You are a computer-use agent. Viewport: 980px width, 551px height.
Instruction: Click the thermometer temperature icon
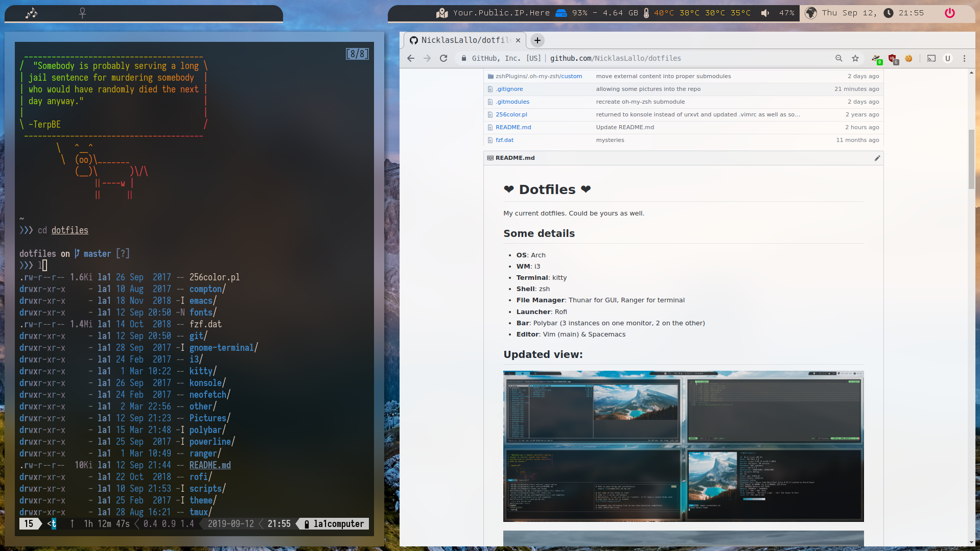click(646, 13)
